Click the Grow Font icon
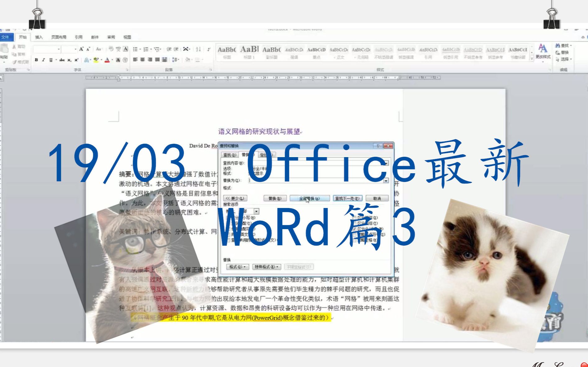 click(x=81, y=49)
